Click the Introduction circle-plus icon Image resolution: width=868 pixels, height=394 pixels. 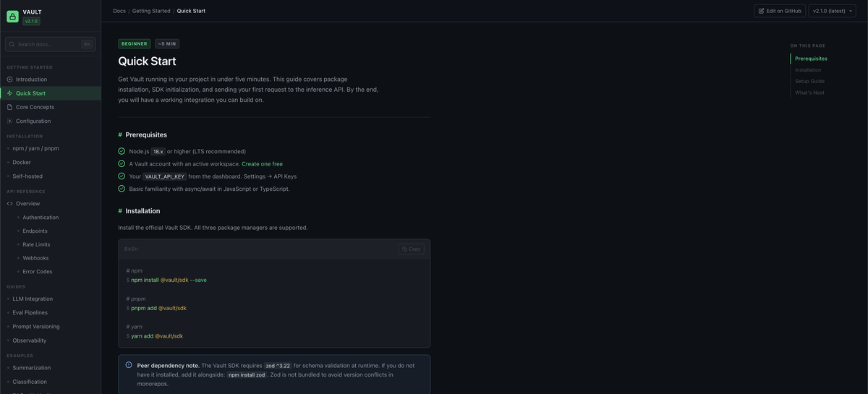click(9, 80)
